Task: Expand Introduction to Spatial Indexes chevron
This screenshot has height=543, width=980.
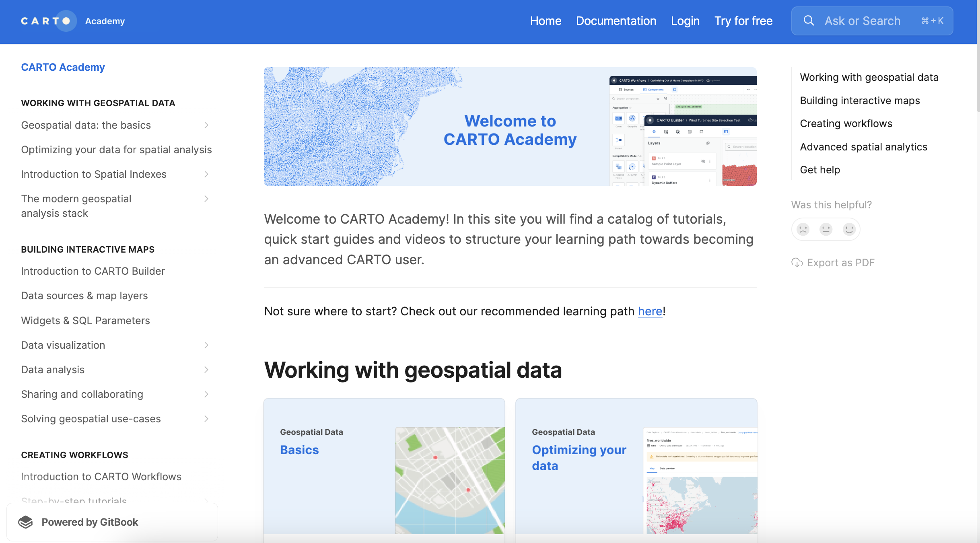Action: 206,174
